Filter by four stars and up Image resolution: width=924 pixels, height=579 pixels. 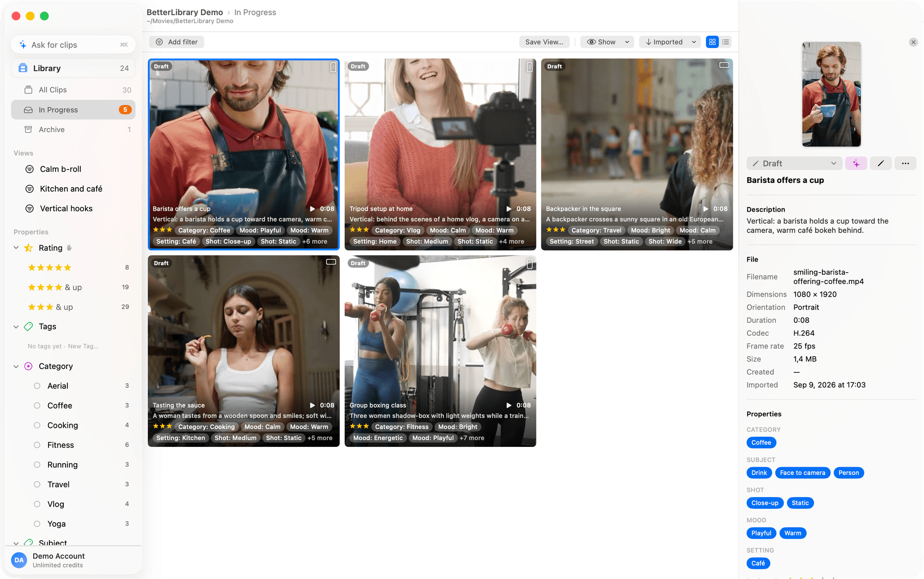tap(55, 287)
